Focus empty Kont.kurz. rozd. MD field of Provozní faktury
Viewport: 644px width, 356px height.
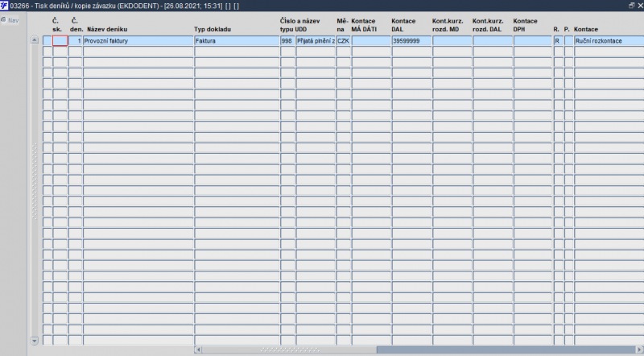452,41
